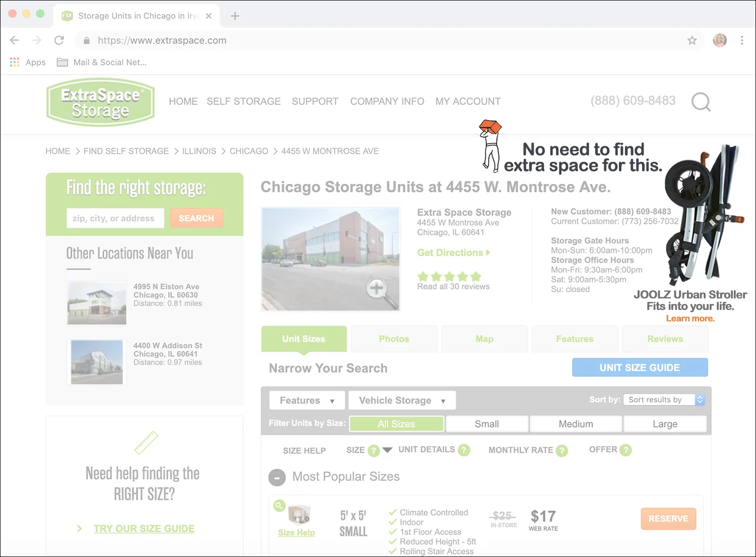Click the (888) 609-8483 header phone number
The height and width of the screenshot is (557, 756).
633,100
